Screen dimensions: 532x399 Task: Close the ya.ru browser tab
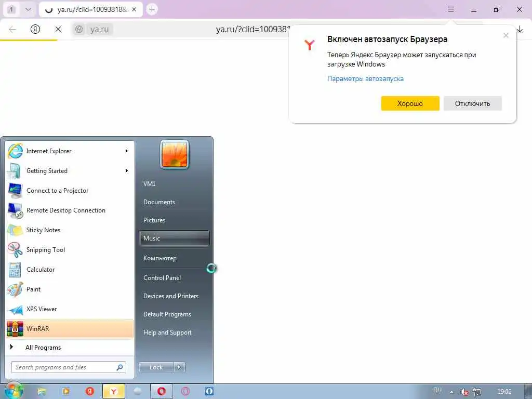pos(134,9)
